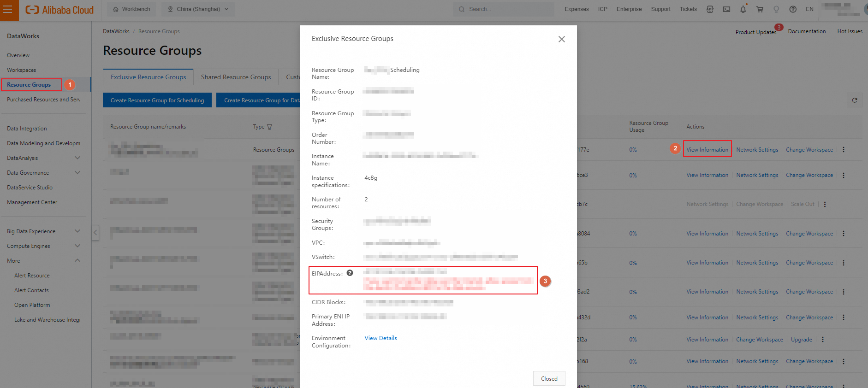
Task: Switch to Shared Resource Groups tab
Action: [236, 77]
